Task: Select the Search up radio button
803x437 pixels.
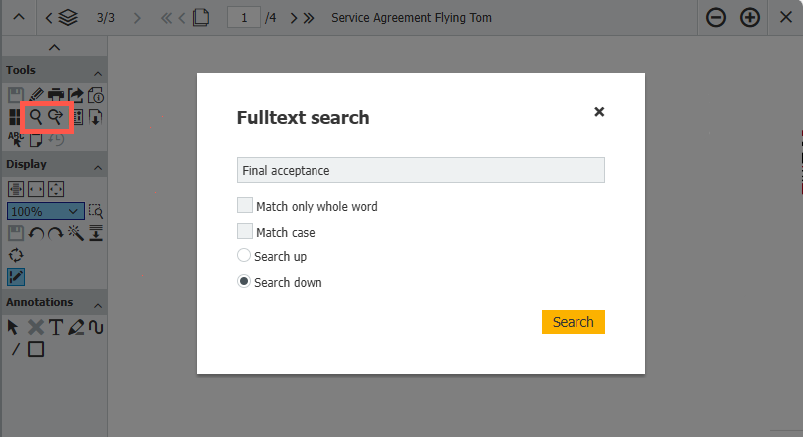Action: click(244, 256)
